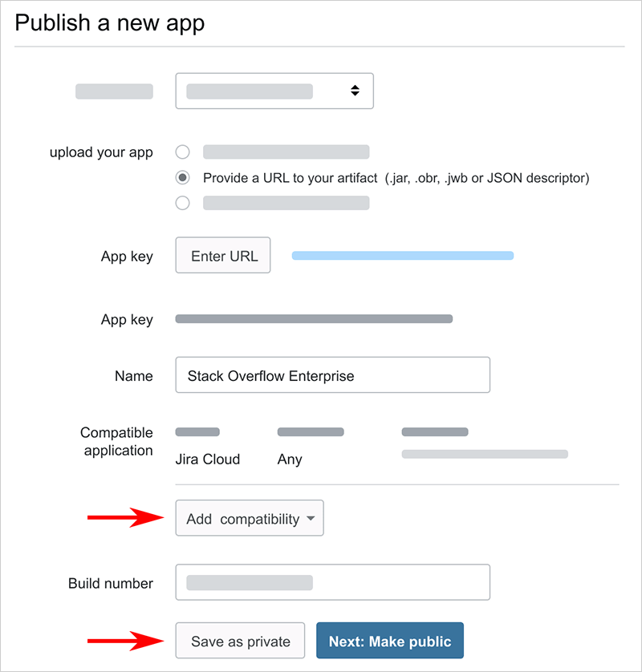Click the up-down arrows in the top select box
Image resolution: width=642 pixels, height=672 pixels.
(x=355, y=91)
